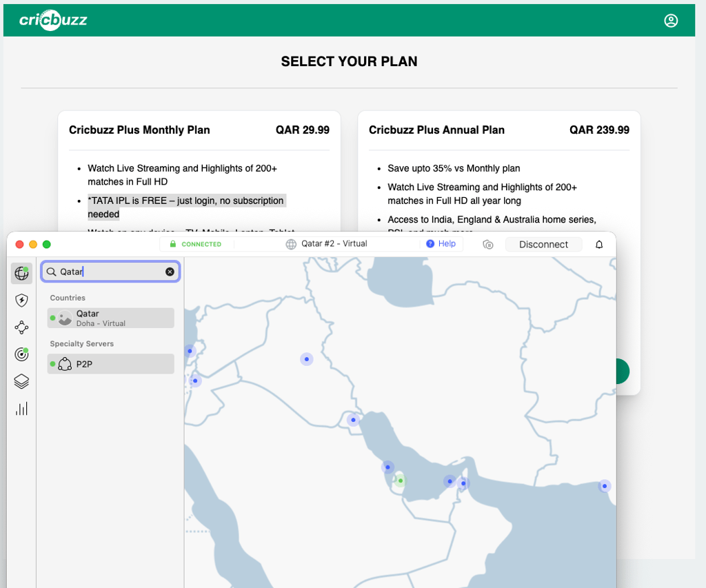Click the SELECT YOUR PLAN heading
The width and height of the screenshot is (706, 588).
point(350,61)
